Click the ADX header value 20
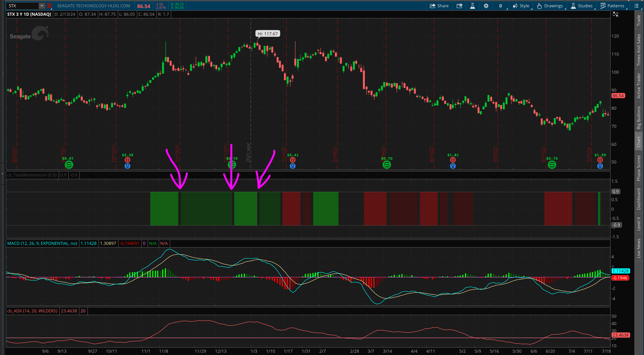644x355 pixels. 83,311
